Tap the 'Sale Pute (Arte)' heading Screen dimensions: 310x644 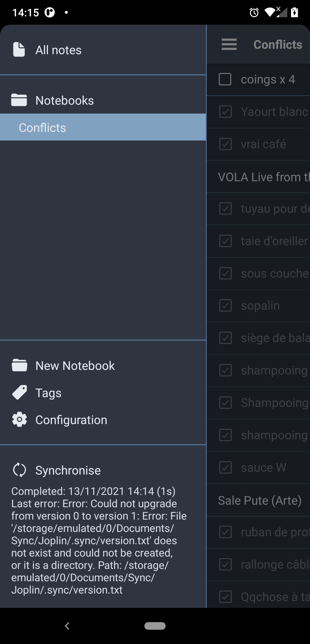point(259,500)
